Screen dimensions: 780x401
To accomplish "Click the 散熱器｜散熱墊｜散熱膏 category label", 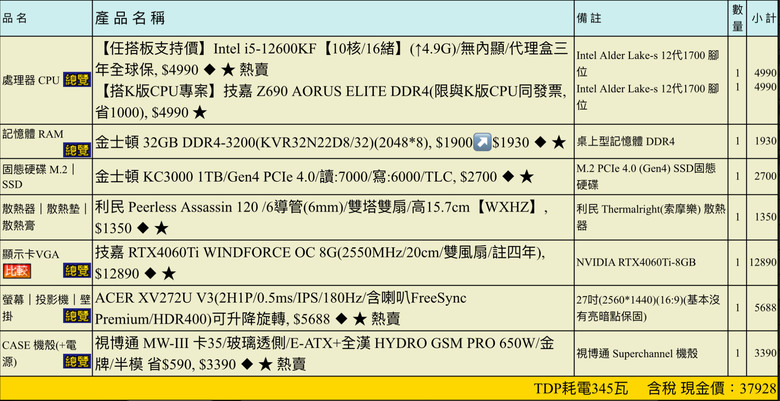I will 46,216.
